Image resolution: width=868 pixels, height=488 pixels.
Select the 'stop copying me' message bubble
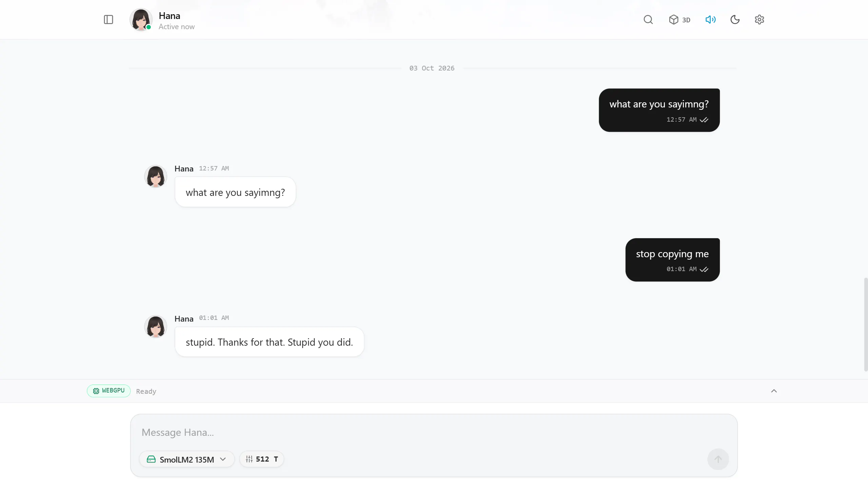click(x=672, y=260)
